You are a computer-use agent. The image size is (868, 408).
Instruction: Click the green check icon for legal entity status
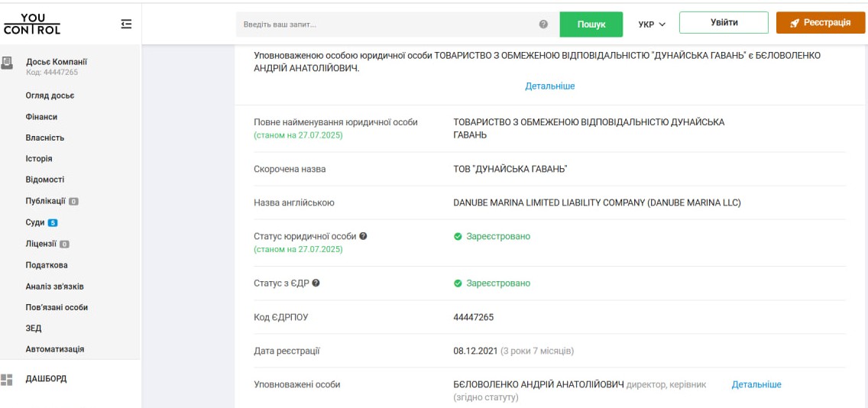pos(458,236)
